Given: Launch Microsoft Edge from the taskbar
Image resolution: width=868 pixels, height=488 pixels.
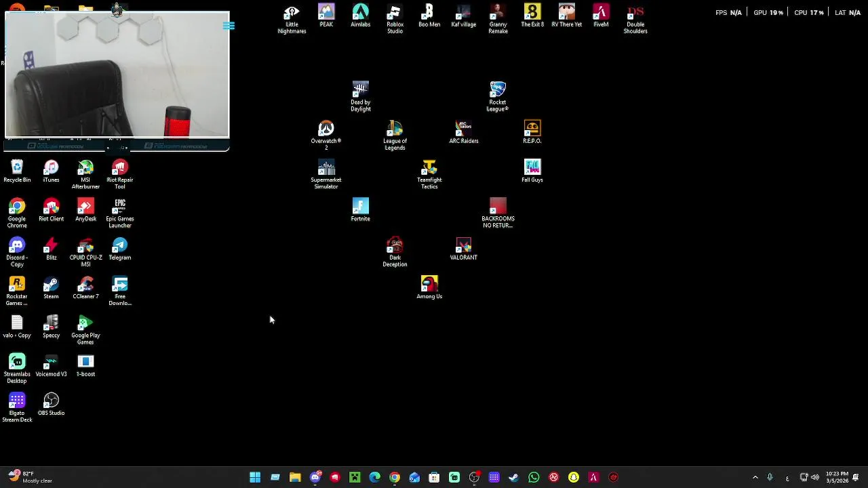Looking at the screenshot, I should pyautogui.click(x=374, y=478).
